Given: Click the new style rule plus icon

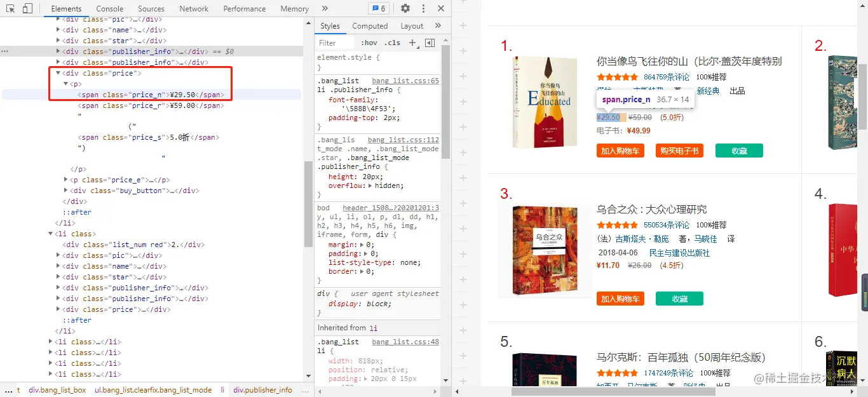Looking at the screenshot, I should coord(412,43).
